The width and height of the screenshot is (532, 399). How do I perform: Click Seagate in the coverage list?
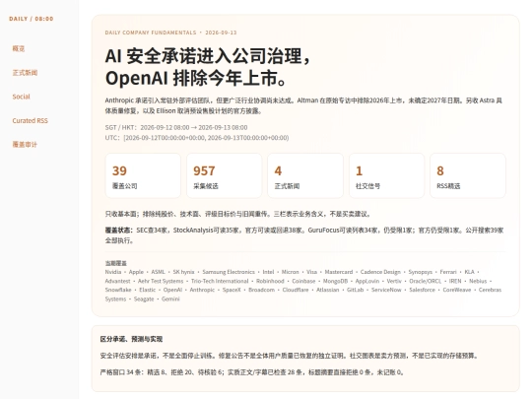click(144, 299)
